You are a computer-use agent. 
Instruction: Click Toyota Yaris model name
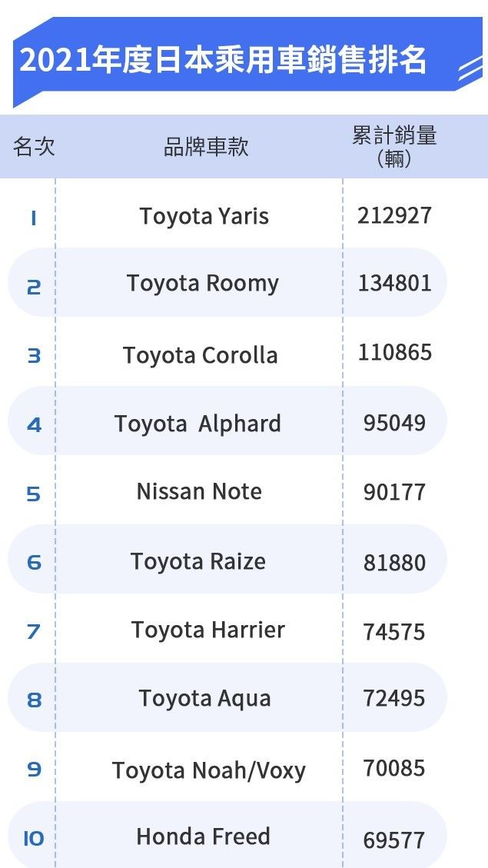204,216
